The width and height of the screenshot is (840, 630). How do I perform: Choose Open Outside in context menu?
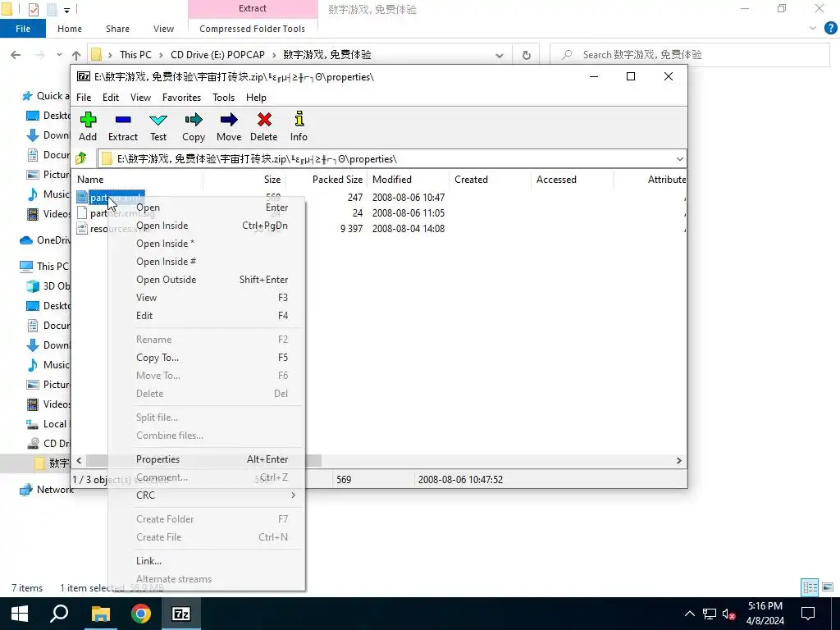click(x=207, y=280)
